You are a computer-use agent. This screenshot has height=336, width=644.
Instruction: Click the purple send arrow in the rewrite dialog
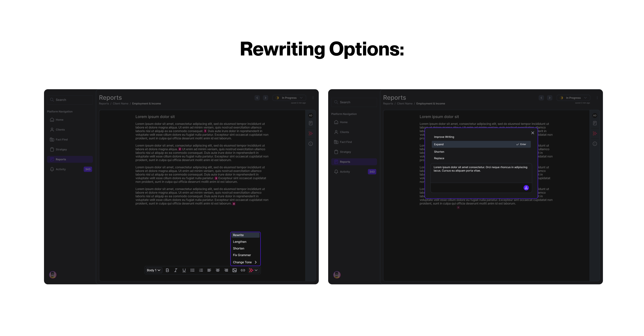click(526, 188)
